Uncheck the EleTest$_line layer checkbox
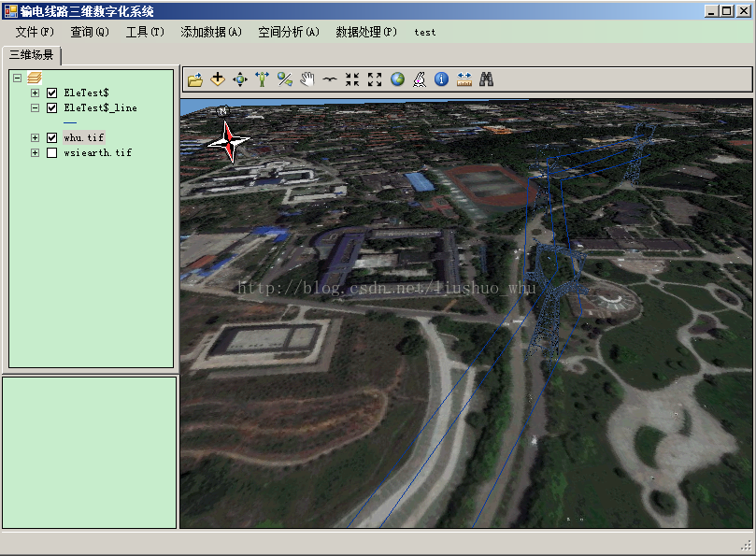 (52, 108)
